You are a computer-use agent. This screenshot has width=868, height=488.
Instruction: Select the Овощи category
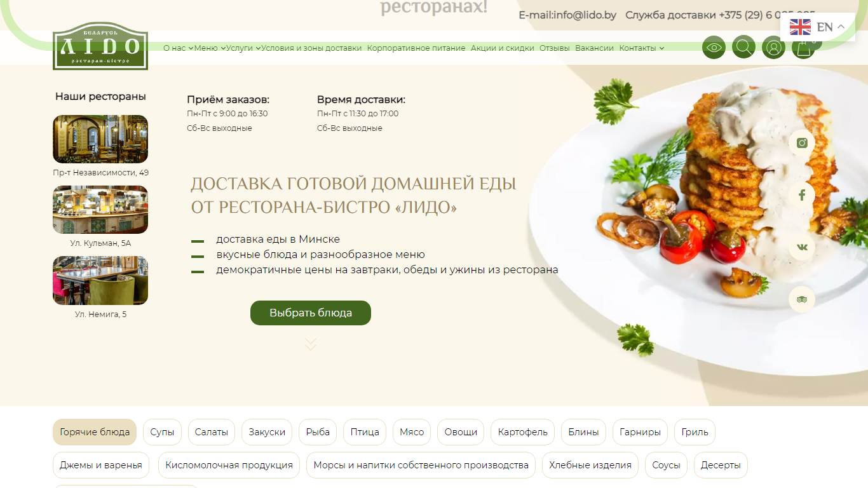click(461, 432)
